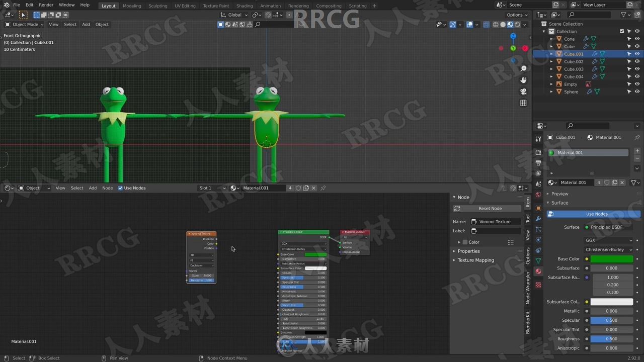Unlink Material.001 with X in node editor header
Screen dimensions: 644x362
314,188
